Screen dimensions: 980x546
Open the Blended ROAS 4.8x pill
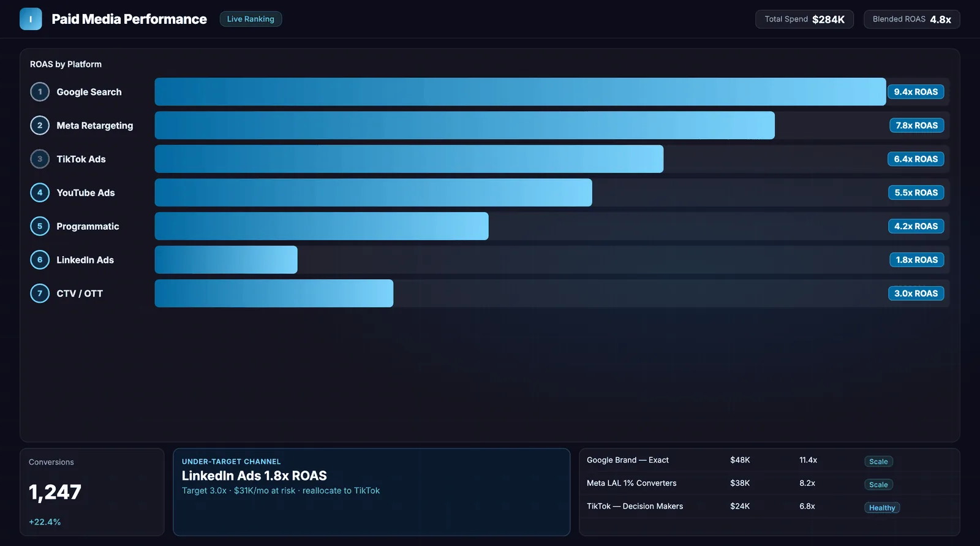tap(911, 19)
